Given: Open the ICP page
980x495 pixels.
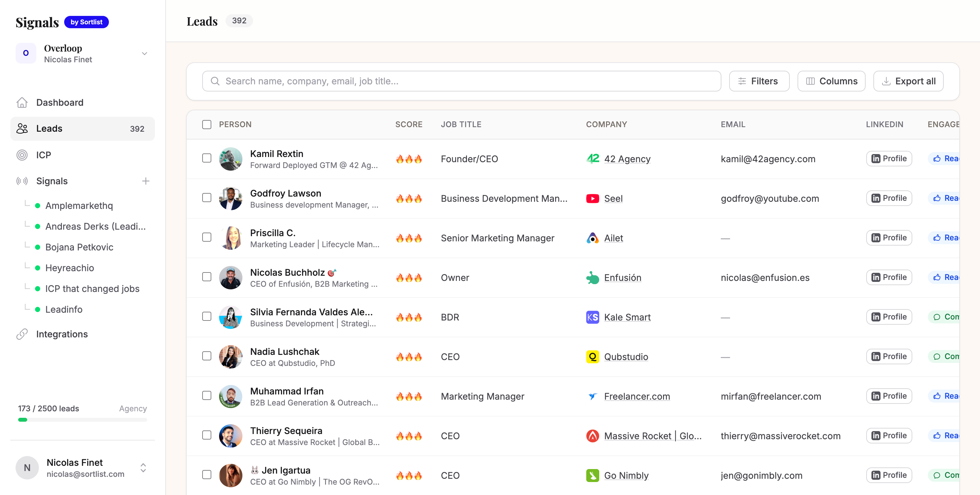Looking at the screenshot, I should coord(83,155).
